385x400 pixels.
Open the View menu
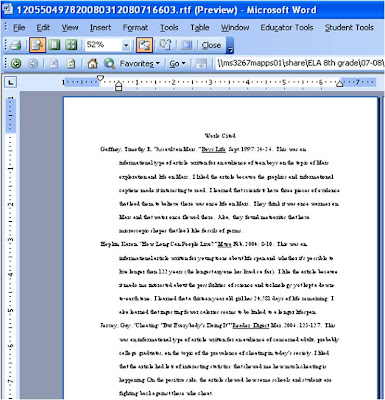pos(70,28)
